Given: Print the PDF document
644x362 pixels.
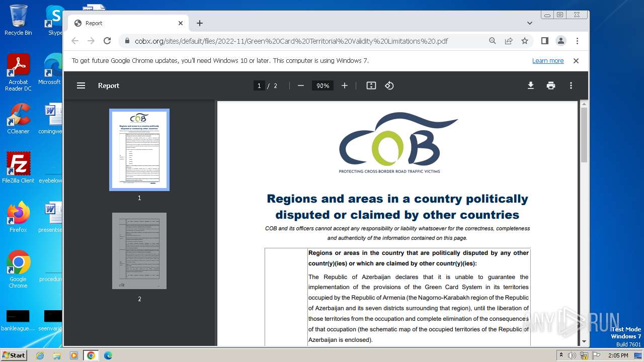Looking at the screenshot, I should tap(551, 85).
